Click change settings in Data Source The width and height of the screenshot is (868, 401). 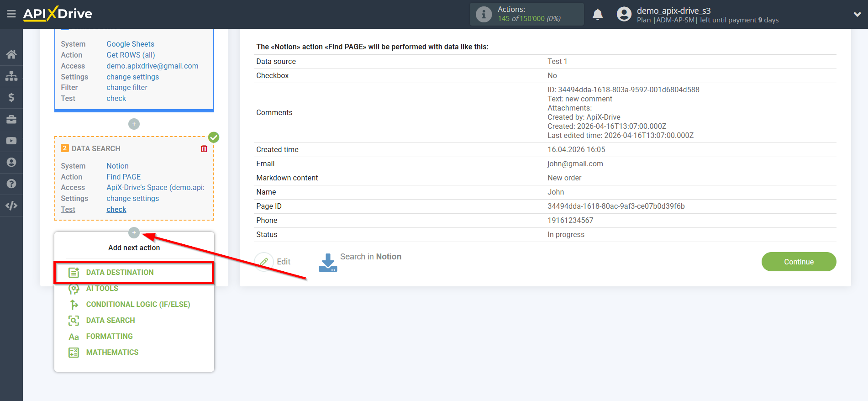pos(132,77)
